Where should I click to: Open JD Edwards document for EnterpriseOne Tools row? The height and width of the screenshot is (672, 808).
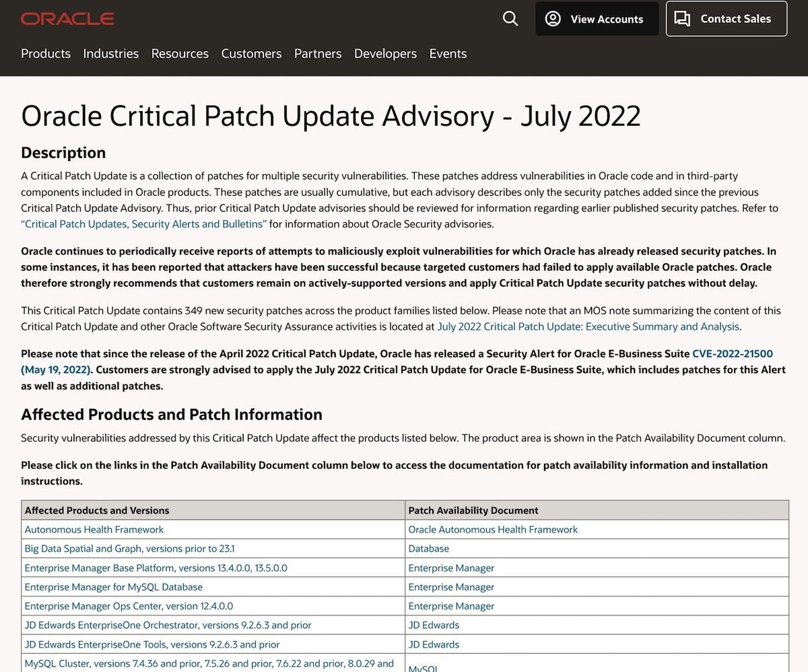(434, 644)
